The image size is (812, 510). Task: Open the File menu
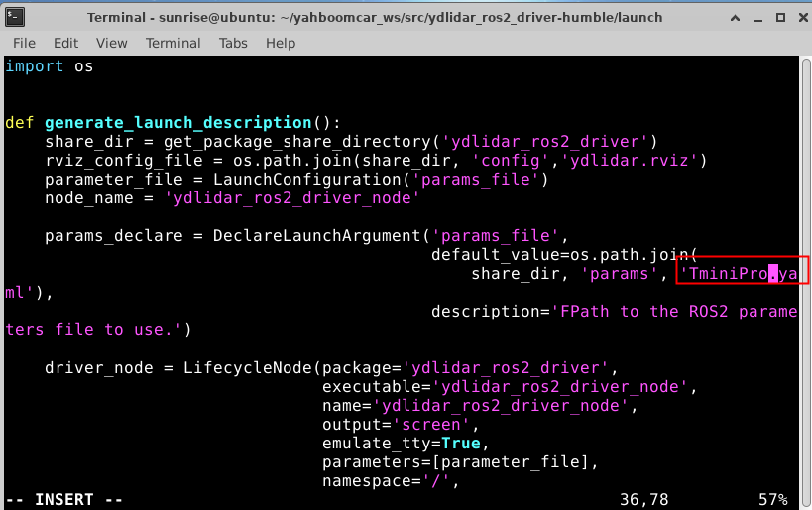24,43
